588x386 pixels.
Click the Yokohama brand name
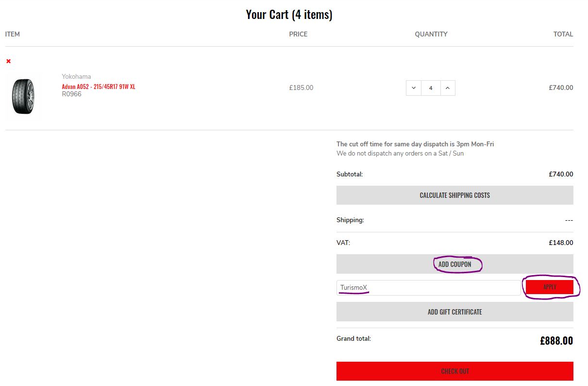76,76
